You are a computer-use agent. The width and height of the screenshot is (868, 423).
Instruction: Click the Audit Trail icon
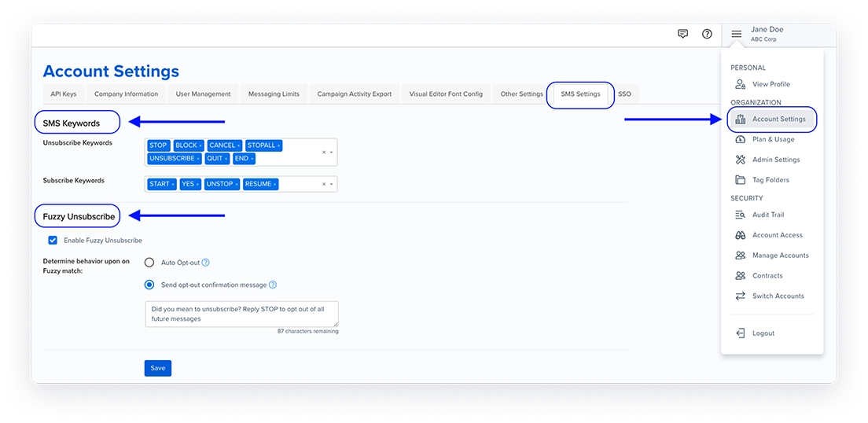pyautogui.click(x=740, y=215)
